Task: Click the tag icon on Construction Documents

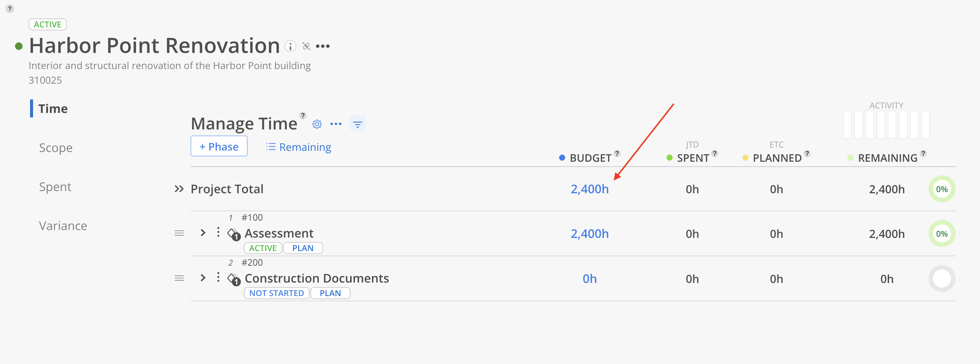Action: (234, 279)
